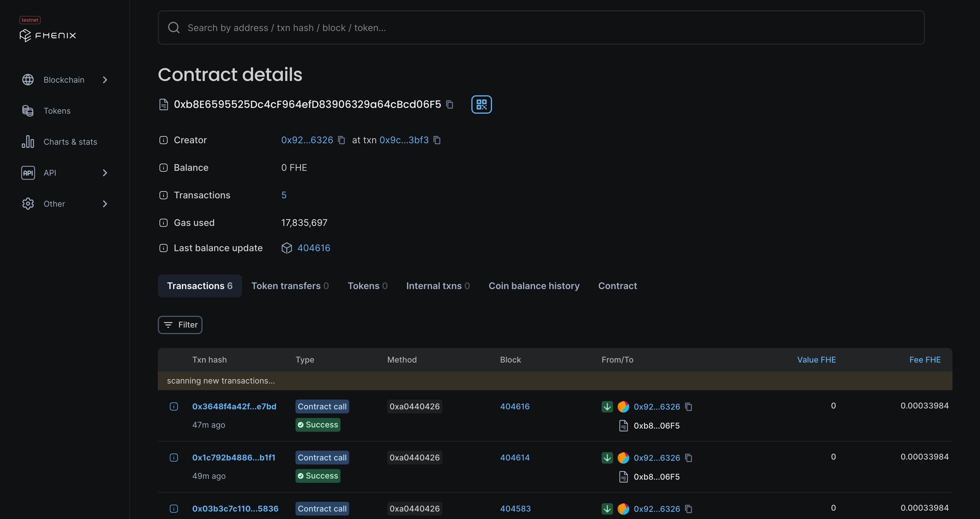This screenshot has height=519, width=980.
Task: Open Charts & stats page
Action: tap(70, 142)
